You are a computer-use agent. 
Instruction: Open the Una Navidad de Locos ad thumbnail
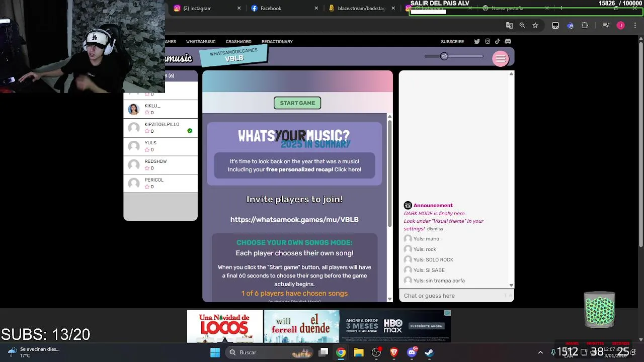point(225,326)
